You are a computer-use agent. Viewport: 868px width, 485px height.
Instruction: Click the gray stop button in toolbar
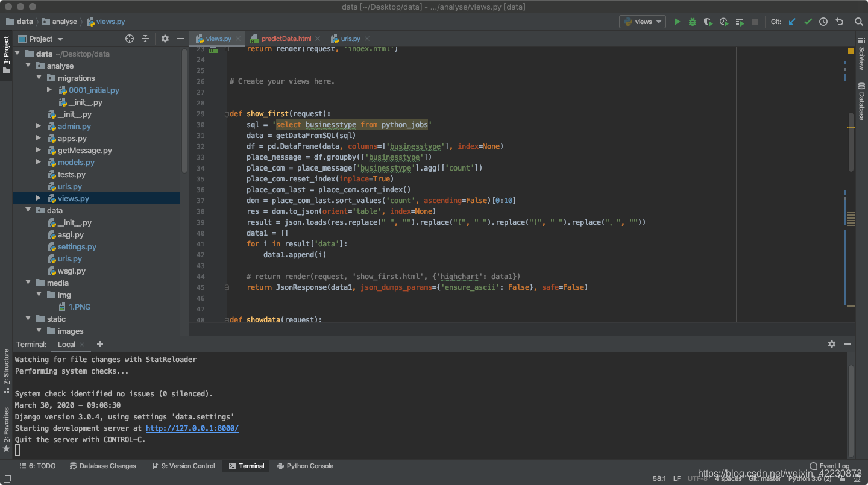coord(755,22)
